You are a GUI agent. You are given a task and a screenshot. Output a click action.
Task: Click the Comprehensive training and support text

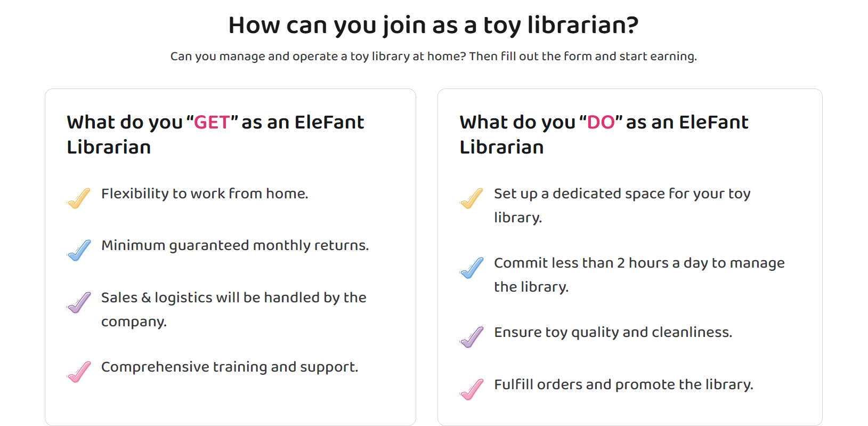[x=230, y=367]
